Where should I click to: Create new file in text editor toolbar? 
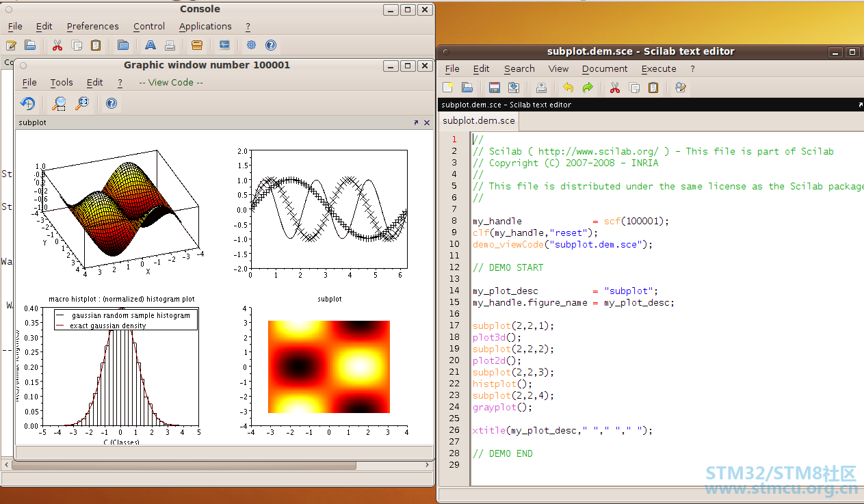click(448, 88)
